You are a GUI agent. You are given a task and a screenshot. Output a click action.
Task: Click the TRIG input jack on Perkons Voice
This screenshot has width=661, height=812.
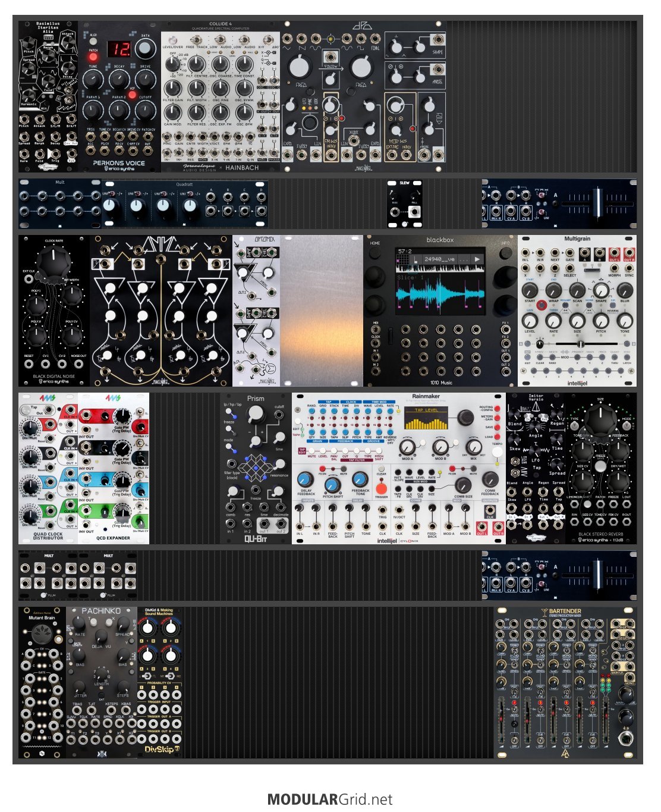(x=91, y=137)
